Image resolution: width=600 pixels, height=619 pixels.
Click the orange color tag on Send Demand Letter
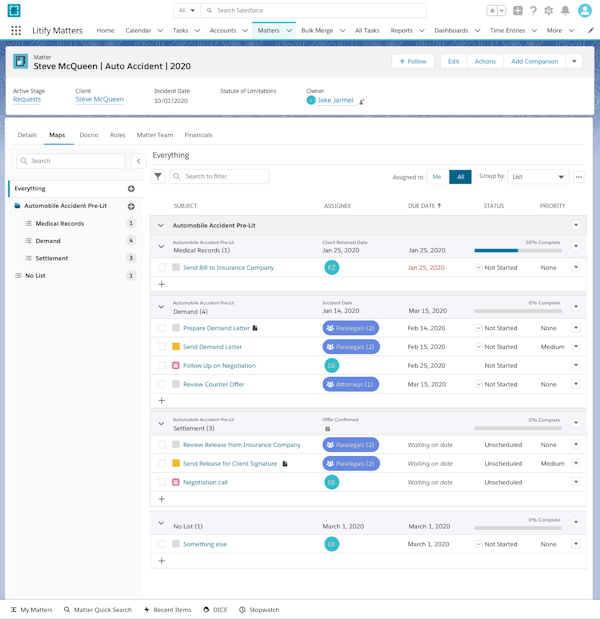pyautogui.click(x=176, y=347)
